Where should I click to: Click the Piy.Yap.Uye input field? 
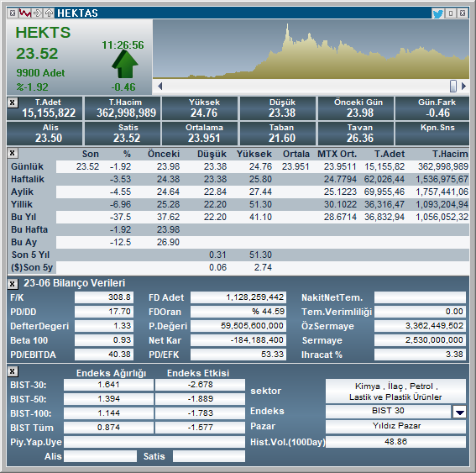(154, 442)
